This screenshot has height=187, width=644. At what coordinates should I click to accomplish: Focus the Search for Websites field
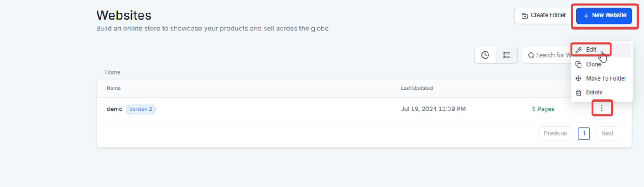(x=547, y=55)
